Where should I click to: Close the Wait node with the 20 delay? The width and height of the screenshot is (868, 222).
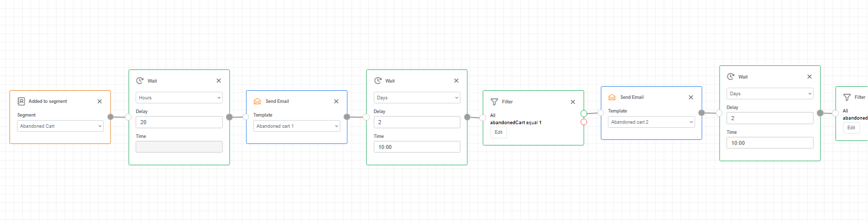pyautogui.click(x=219, y=81)
